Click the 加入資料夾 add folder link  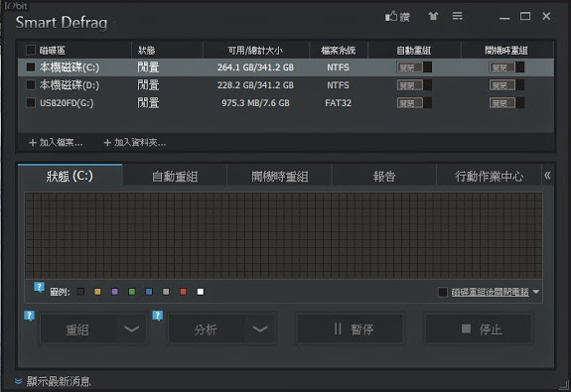coord(135,142)
